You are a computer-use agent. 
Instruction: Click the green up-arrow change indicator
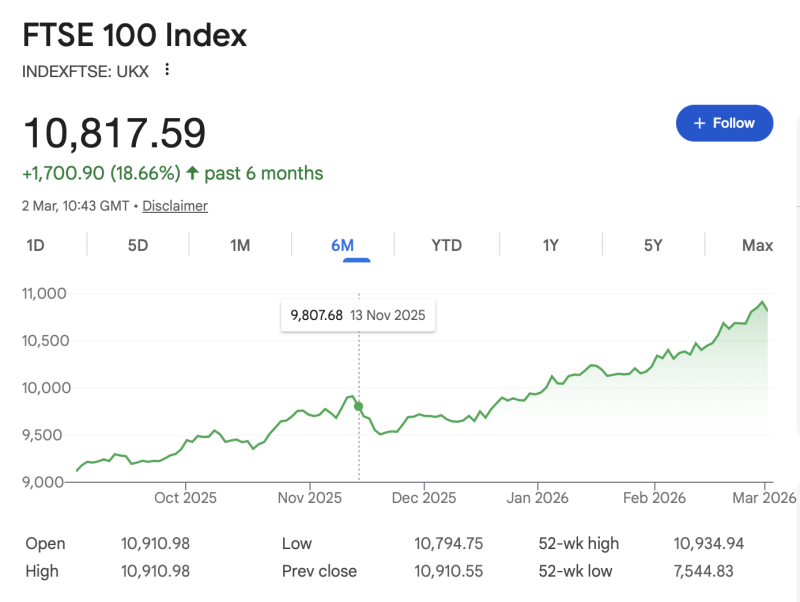[x=192, y=174]
